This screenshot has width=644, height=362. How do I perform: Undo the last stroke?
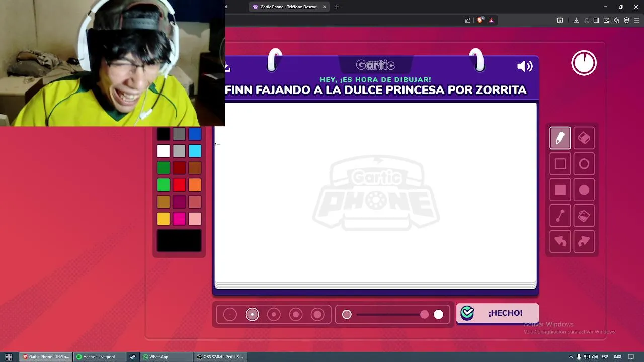(560, 242)
